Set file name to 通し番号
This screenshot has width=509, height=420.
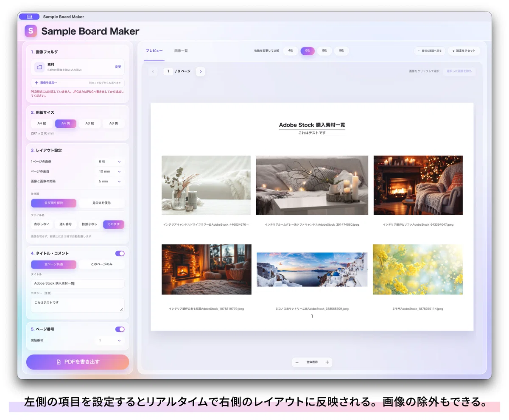tap(66, 224)
